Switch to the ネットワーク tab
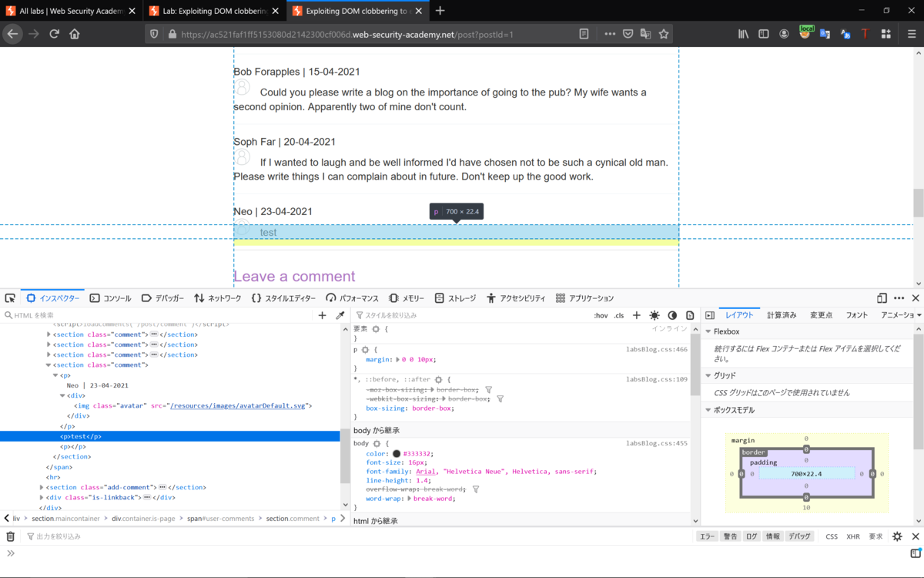 coord(217,298)
